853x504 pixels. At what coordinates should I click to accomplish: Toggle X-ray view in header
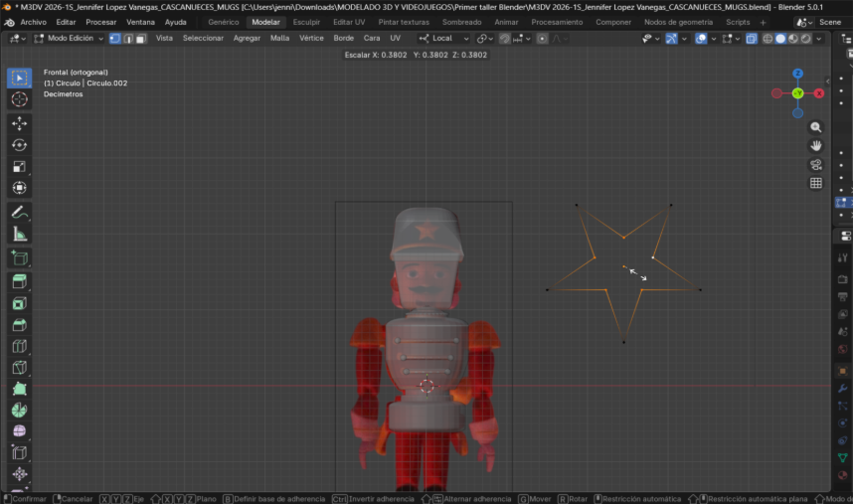point(752,39)
